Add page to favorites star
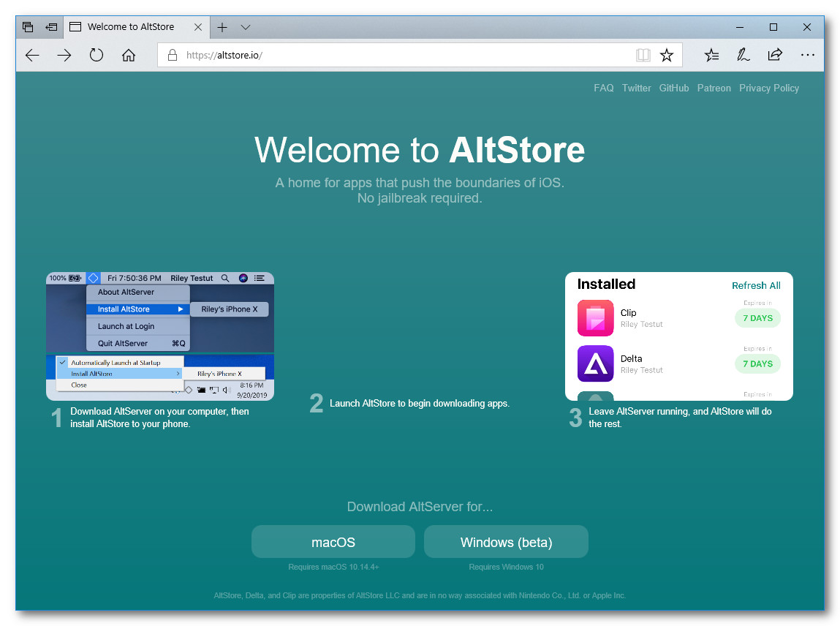 click(x=667, y=55)
